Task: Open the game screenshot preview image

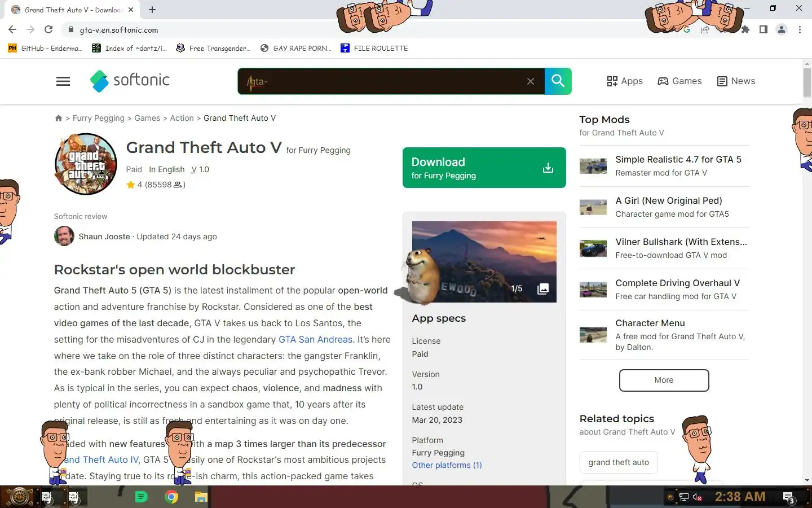Action: (484, 262)
